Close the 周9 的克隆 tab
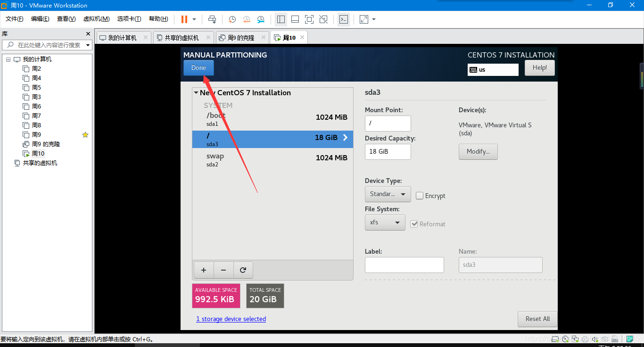 (x=264, y=37)
